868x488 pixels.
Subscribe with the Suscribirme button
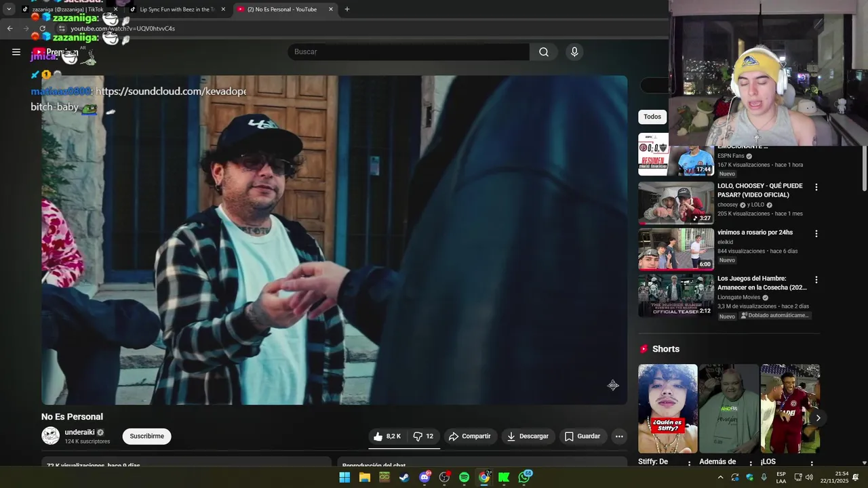pos(146,436)
